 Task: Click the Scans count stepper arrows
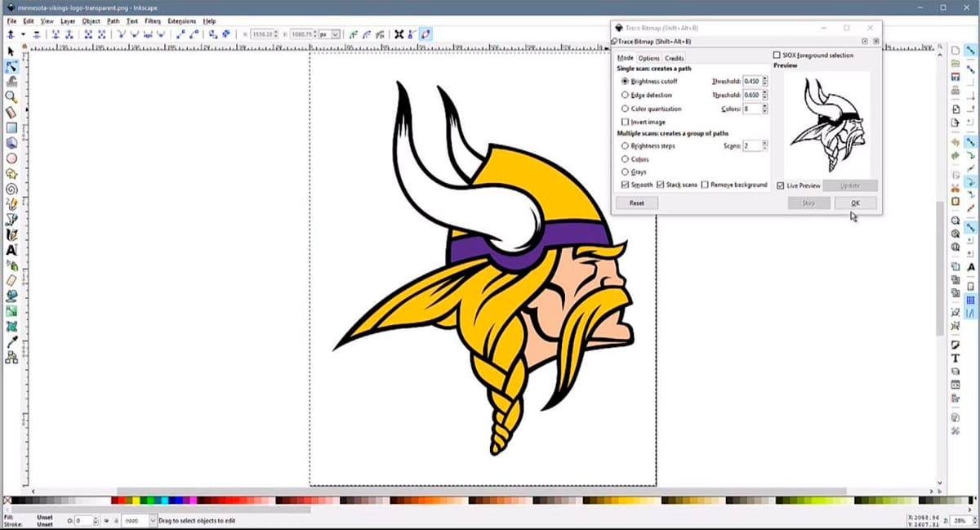pyautogui.click(x=765, y=145)
